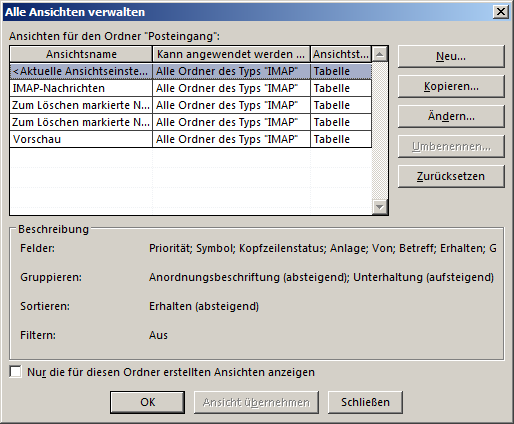Select the Vorschau view row

(x=191, y=139)
